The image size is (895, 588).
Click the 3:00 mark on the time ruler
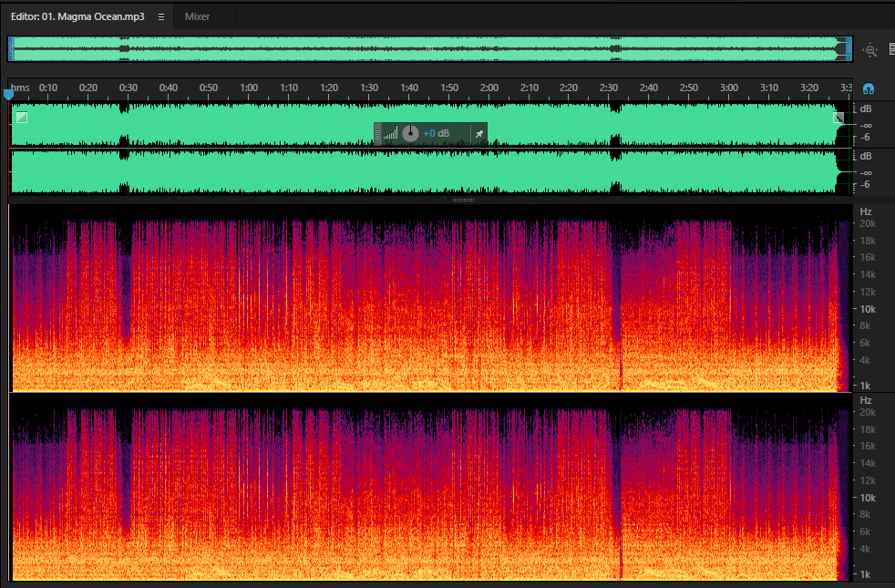729,88
